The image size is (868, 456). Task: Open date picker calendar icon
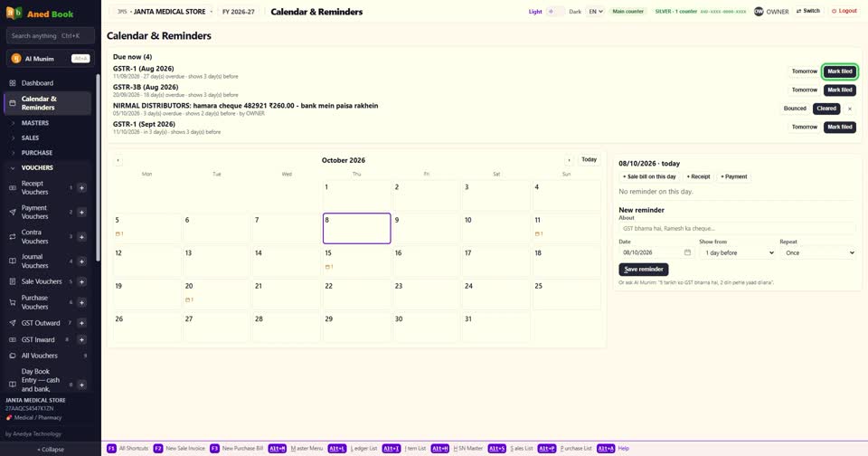[x=687, y=252]
